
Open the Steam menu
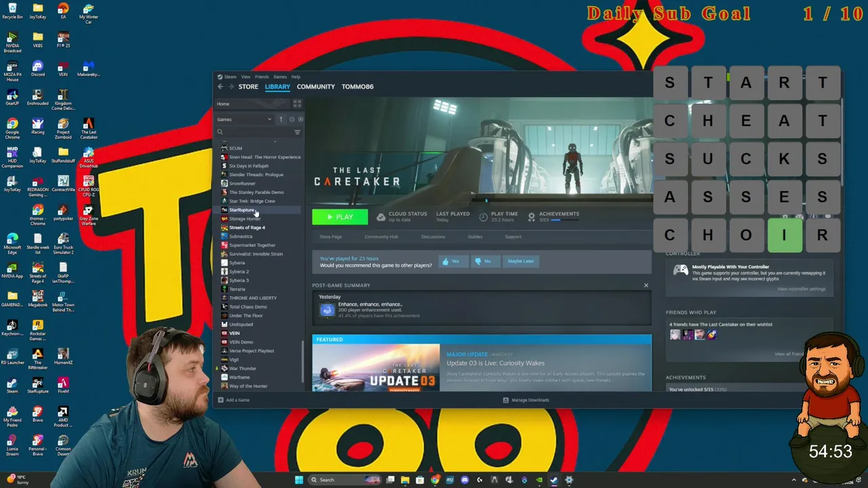point(228,77)
